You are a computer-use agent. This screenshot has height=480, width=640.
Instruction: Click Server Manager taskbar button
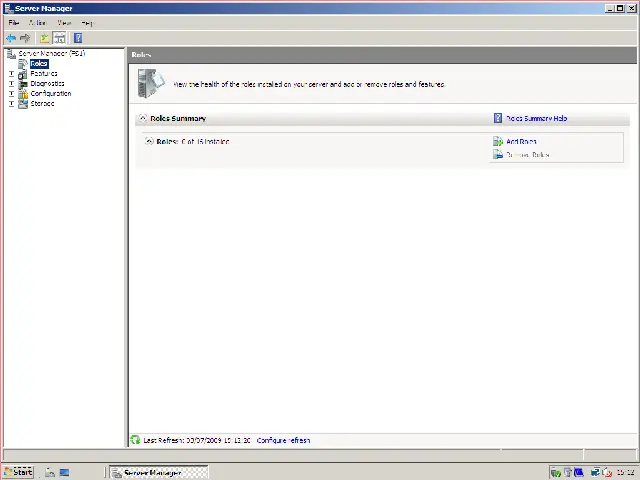coord(159,472)
